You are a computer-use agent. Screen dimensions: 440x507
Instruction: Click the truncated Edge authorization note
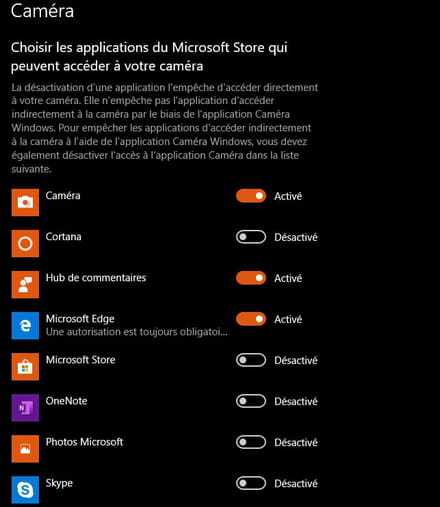(137, 332)
